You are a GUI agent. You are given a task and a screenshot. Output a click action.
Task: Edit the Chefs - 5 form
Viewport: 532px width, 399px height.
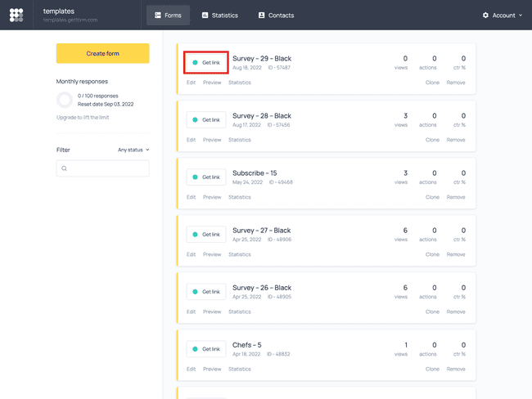(x=191, y=369)
